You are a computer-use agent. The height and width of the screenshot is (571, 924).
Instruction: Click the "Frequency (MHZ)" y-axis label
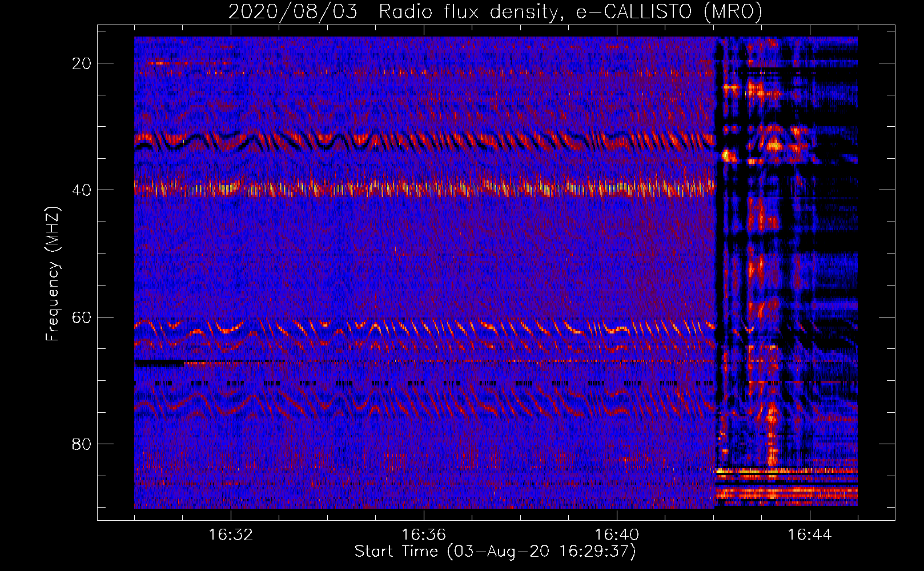[x=53, y=274]
